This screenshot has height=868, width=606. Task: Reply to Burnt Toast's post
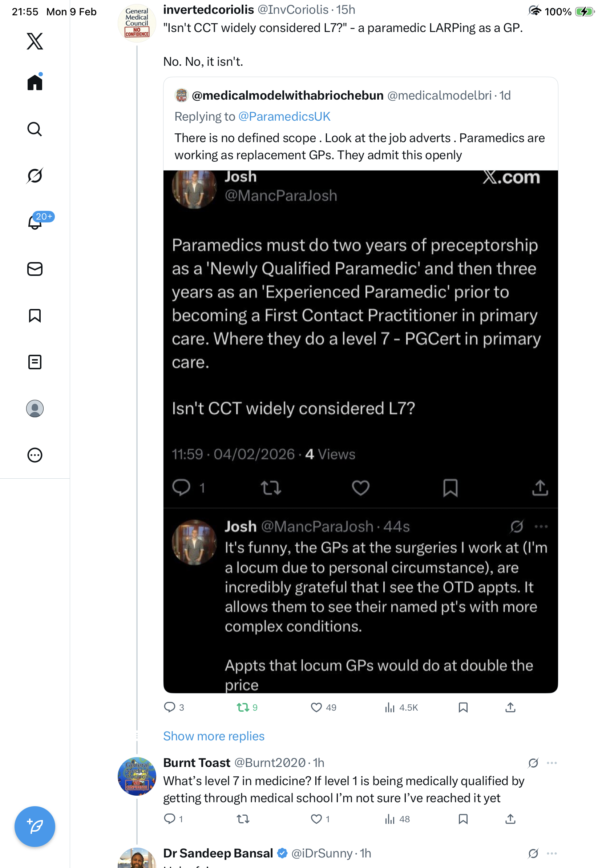click(x=170, y=819)
